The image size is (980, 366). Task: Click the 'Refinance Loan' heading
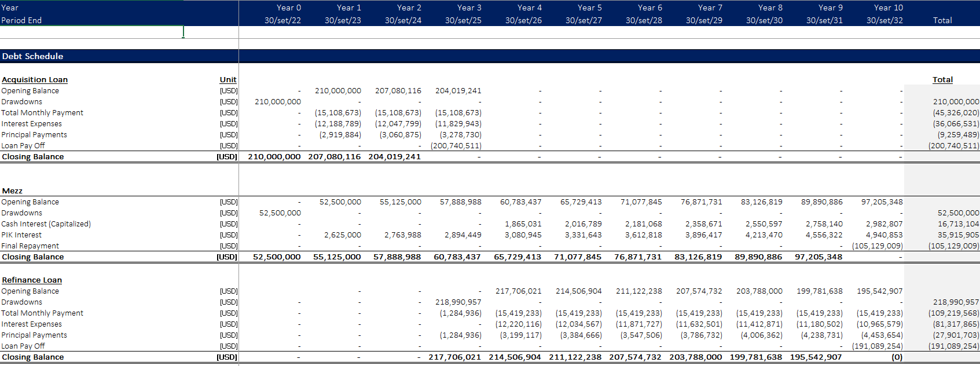click(x=32, y=280)
